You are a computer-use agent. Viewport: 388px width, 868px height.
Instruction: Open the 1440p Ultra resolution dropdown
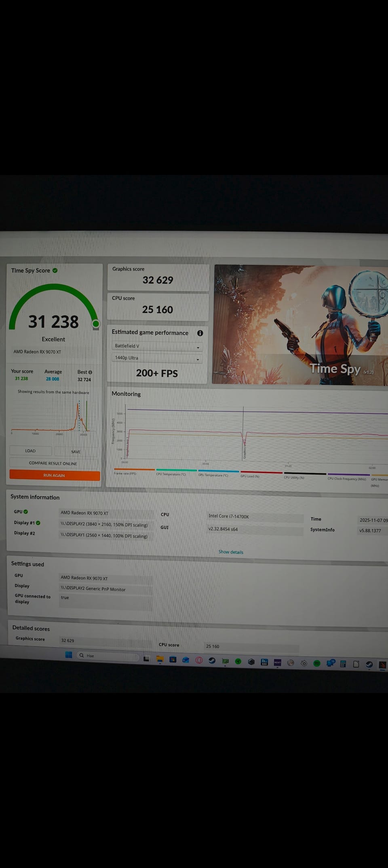pyautogui.click(x=157, y=358)
